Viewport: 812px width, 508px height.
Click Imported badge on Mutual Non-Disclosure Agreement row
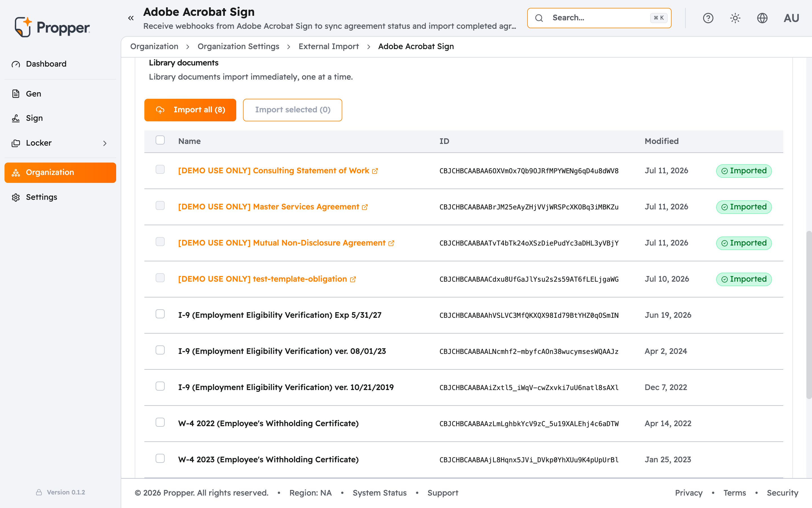(744, 243)
